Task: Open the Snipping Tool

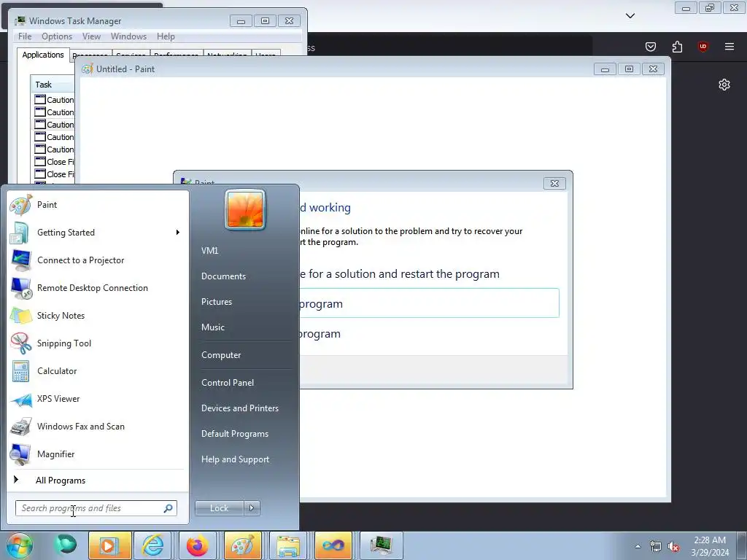Action: tap(98, 343)
